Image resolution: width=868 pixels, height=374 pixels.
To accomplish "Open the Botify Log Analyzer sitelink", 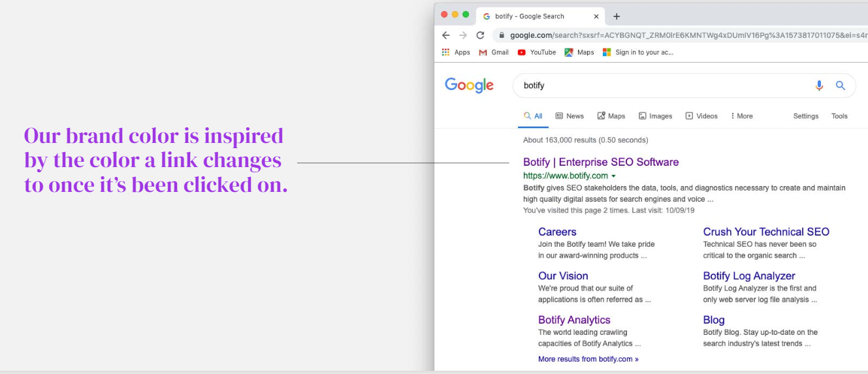I will click(x=749, y=275).
